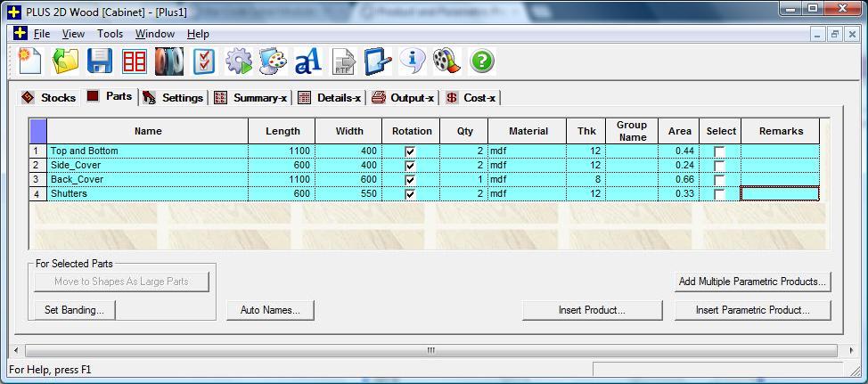Click the Auto Names button
The height and width of the screenshot is (384, 868).
[x=271, y=311]
